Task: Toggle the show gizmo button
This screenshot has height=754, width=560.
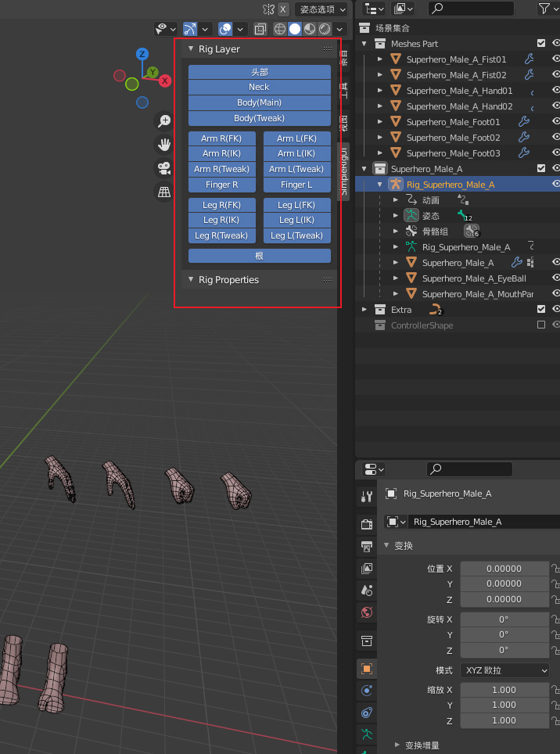Action: [x=190, y=29]
